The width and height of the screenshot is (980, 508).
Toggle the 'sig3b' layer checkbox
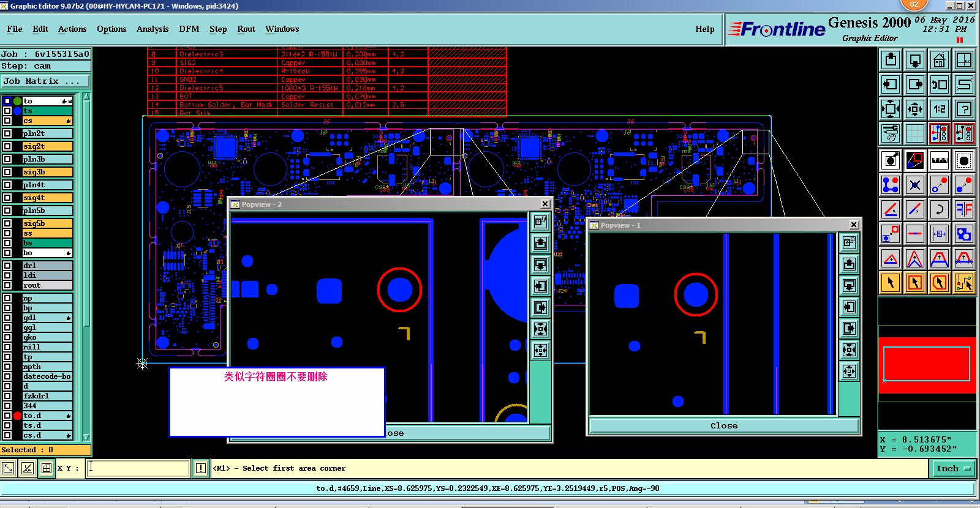pyautogui.click(x=7, y=172)
